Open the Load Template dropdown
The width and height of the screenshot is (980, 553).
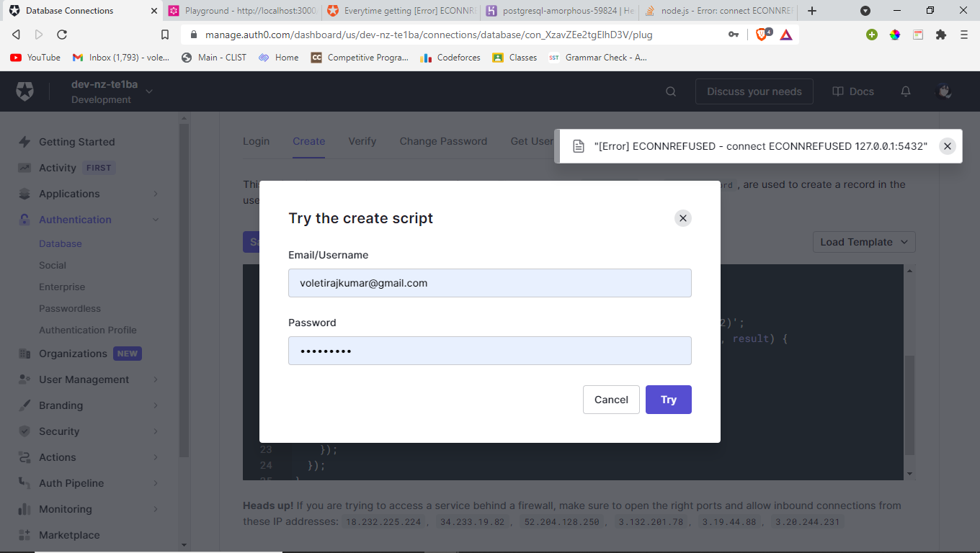click(x=863, y=242)
